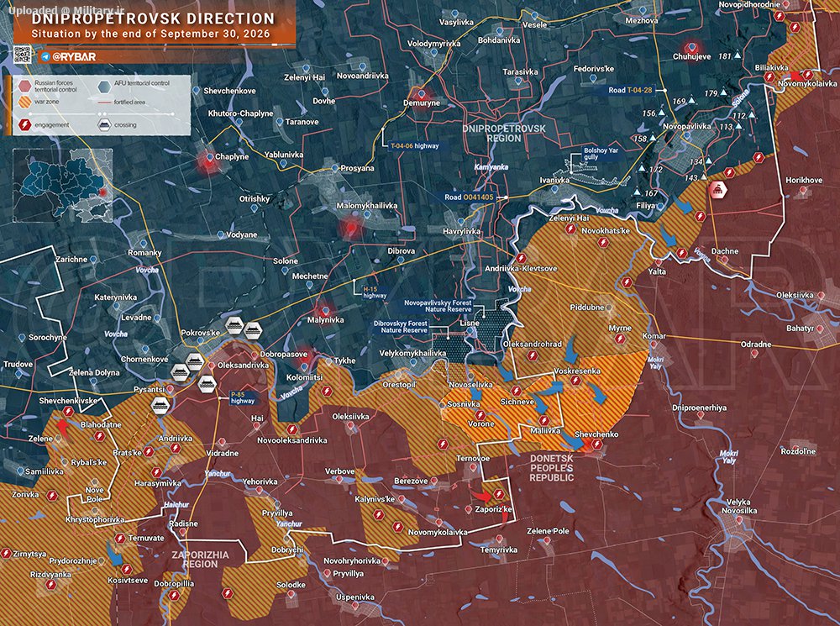Viewport: 840px width, 626px height.
Task: Select the engagement lightning icon in the legend
Action: 24,125
